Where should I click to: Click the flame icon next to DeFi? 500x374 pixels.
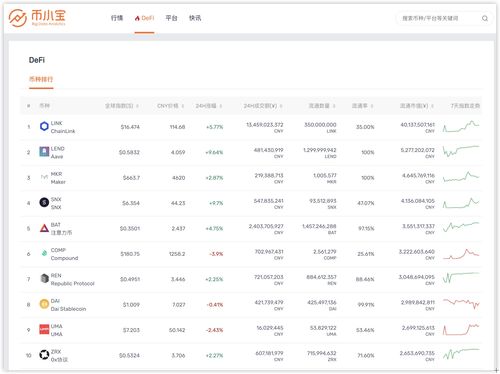[137, 18]
